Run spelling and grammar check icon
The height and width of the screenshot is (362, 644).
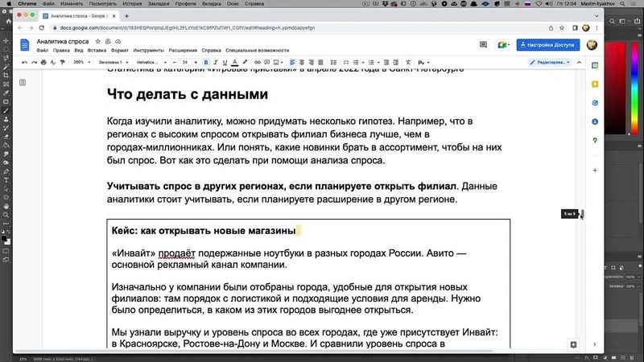[53, 63]
